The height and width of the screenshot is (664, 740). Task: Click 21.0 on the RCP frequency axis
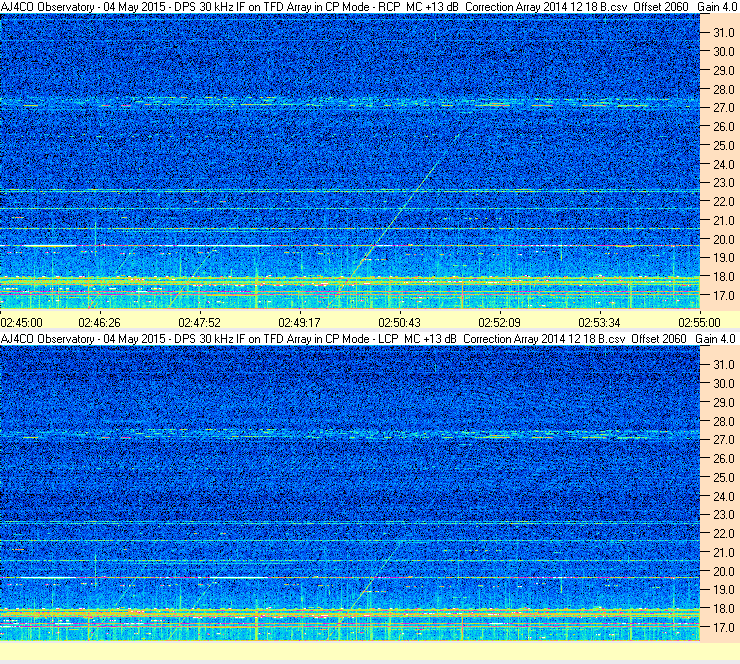click(723, 221)
